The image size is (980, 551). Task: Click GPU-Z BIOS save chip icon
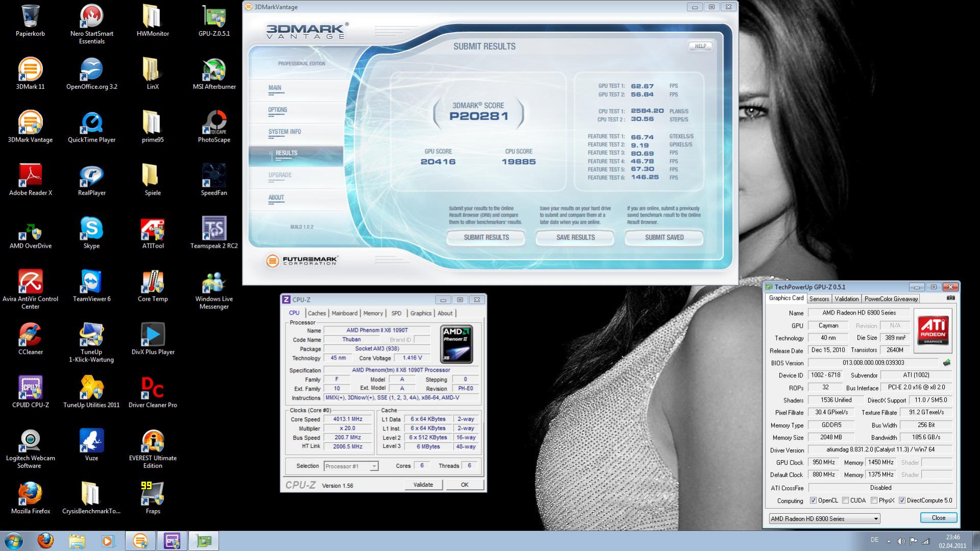[x=946, y=363]
